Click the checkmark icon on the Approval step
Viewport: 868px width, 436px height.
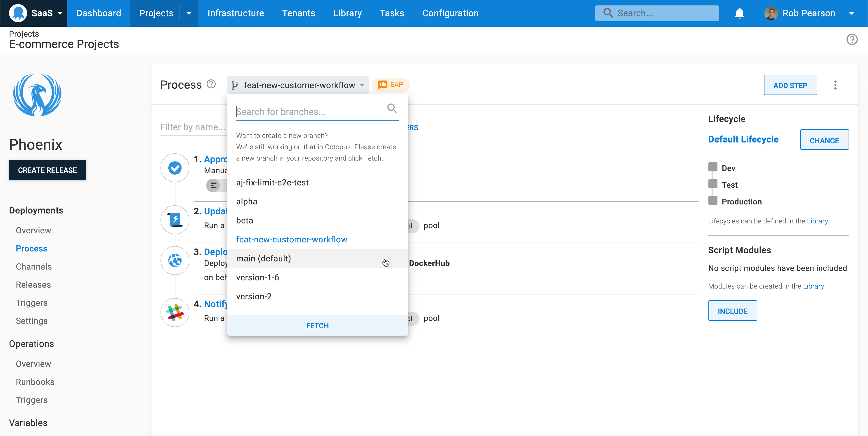(175, 168)
